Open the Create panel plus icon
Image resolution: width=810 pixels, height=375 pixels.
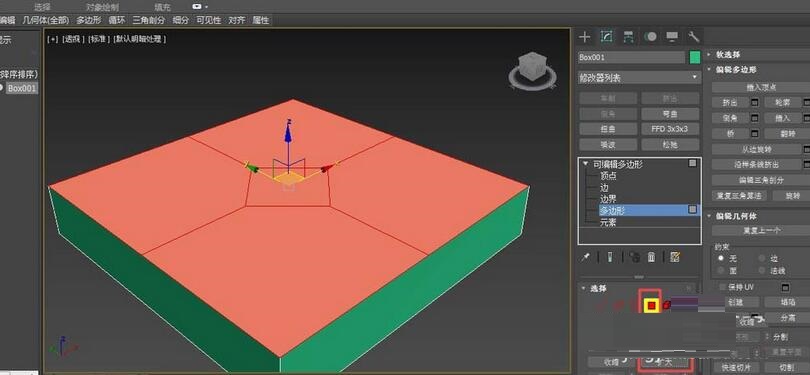click(584, 37)
